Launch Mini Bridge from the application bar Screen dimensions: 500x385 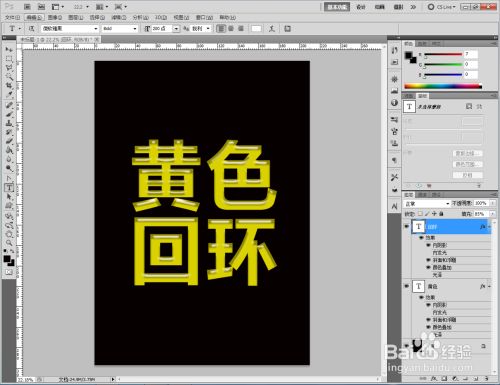coord(41,7)
